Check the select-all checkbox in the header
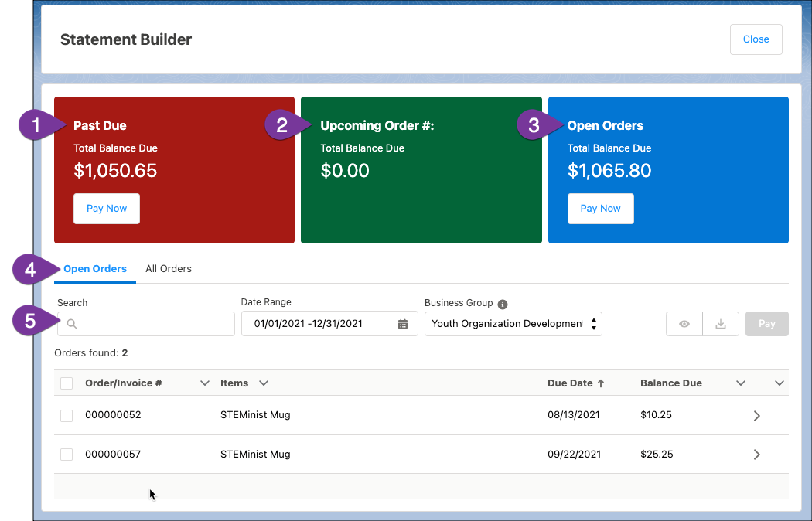Image resolution: width=812 pixels, height=521 pixels. point(67,383)
